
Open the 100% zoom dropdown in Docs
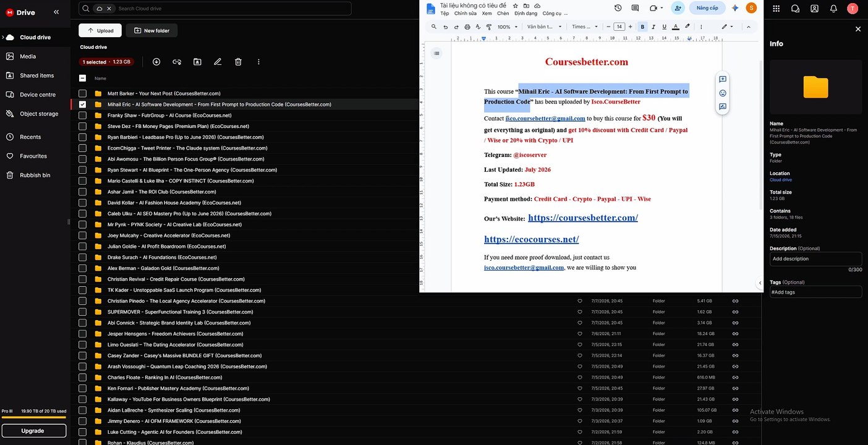[508, 27]
